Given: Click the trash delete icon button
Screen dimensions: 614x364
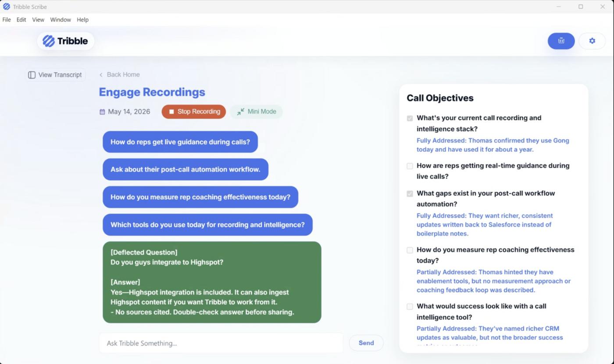Looking at the screenshot, I should click(x=561, y=41).
